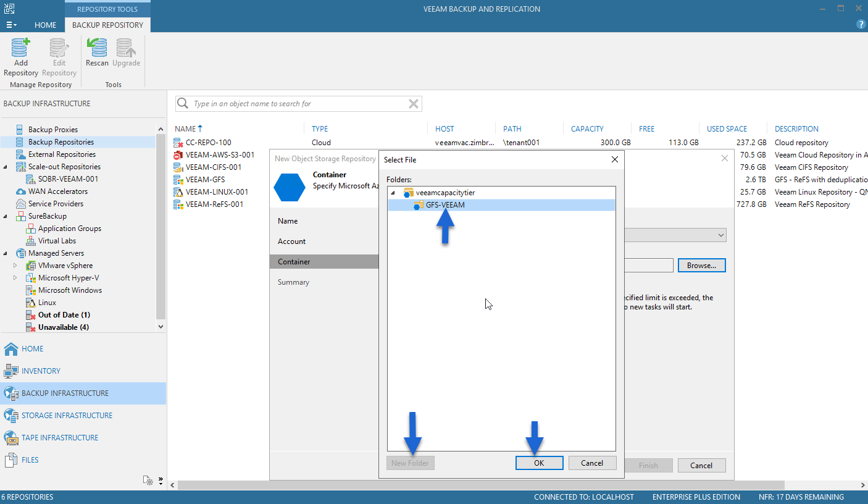Viewport: 868px width, 504px height.
Task: Click the FILES navigation icon
Action: [x=11, y=460]
